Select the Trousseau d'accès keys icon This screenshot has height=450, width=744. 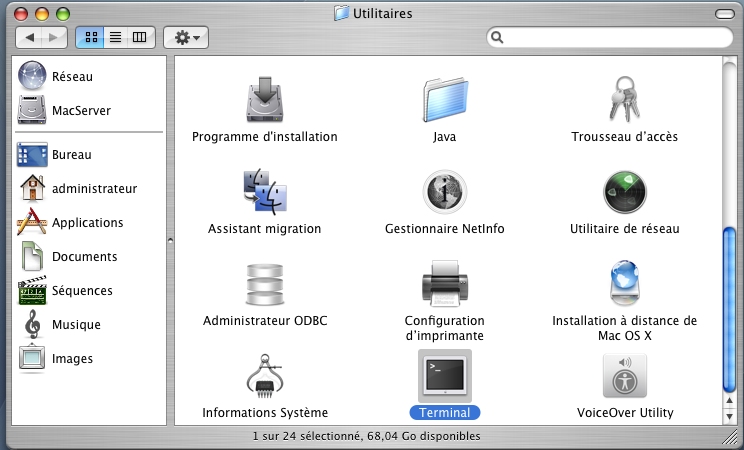coord(624,99)
